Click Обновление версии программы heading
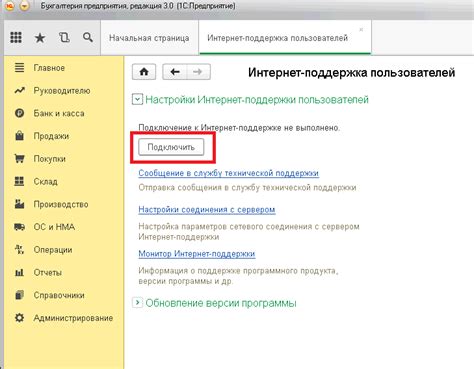Viewport: 474px width, 369px height. (221, 303)
